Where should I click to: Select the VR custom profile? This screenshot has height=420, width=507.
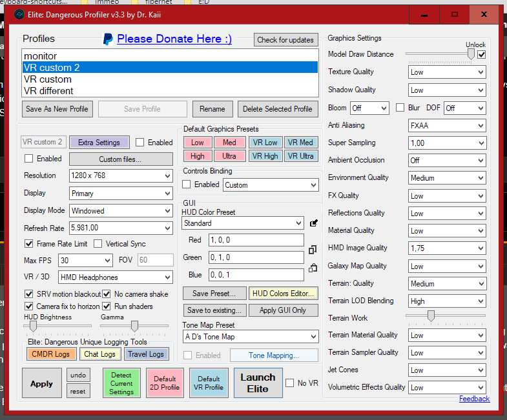170,79
